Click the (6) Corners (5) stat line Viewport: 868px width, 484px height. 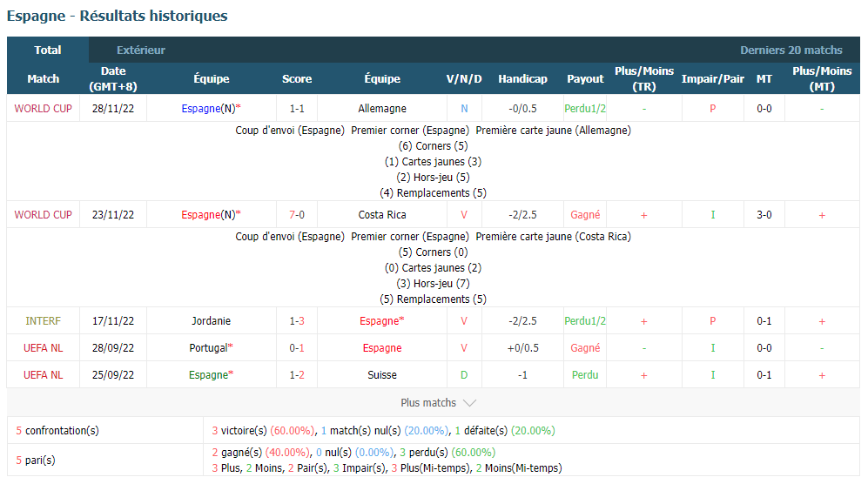(x=433, y=146)
